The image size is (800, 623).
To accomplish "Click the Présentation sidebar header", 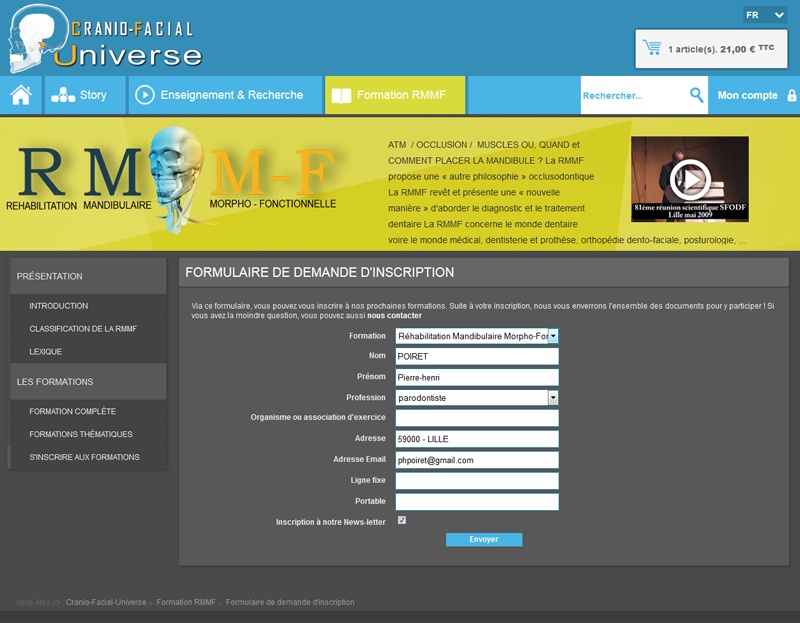I will pyautogui.click(x=88, y=276).
